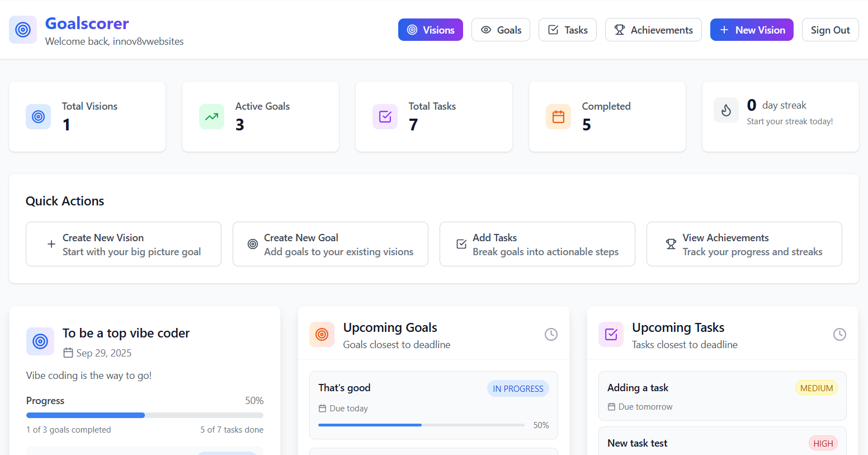Switch to the Goals tab
868x455 pixels.
pyautogui.click(x=501, y=30)
